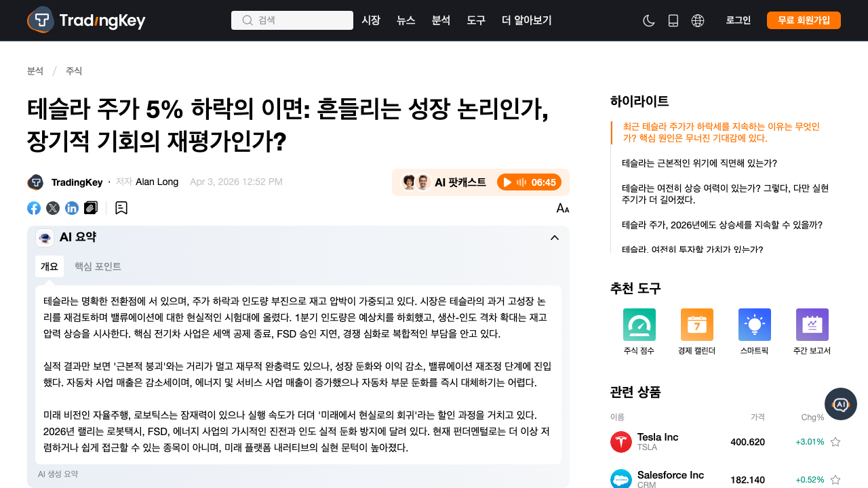
Task: Open the 도구 menu
Action: 476,20
